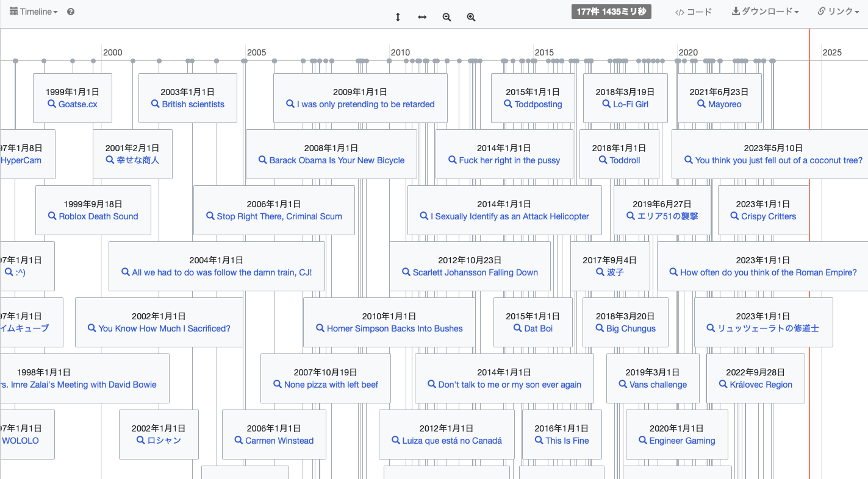Click search icon beside Barack Obama Is Your New Bicycle
The width and height of the screenshot is (868, 479).
[x=263, y=160]
